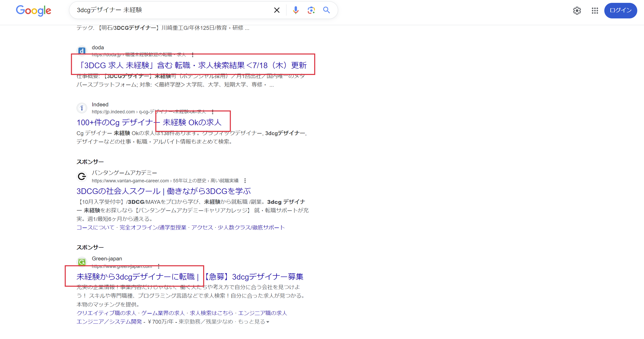This screenshot has width=644, height=339.
Task: Expand the もっと見る dropdown
Action: tap(254, 322)
